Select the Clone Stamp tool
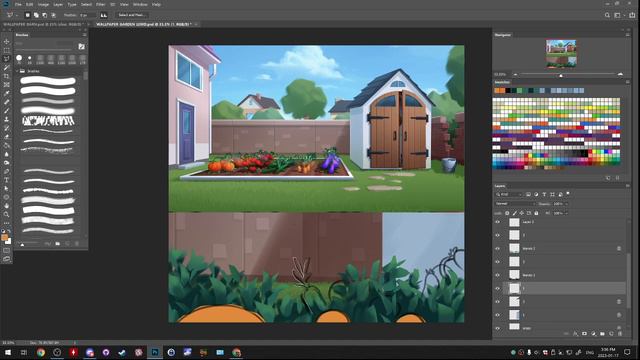Viewport: 640px width, 360px height. pos(7,119)
